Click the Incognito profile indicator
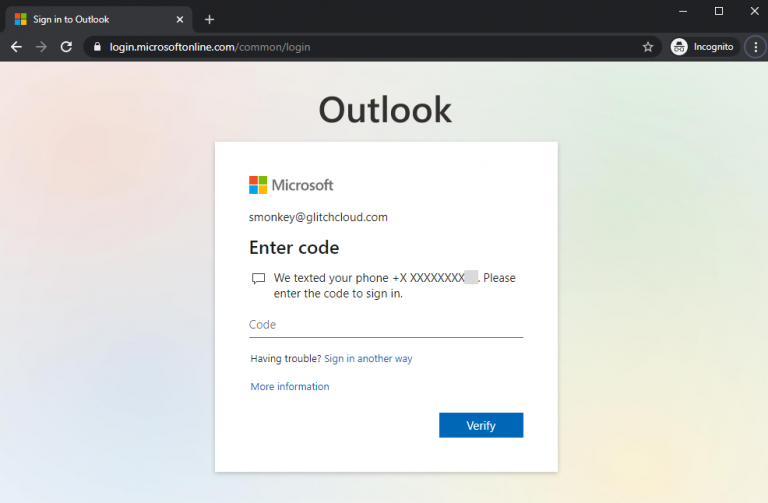768x503 pixels. pyautogui.click(x=703, y=47)
